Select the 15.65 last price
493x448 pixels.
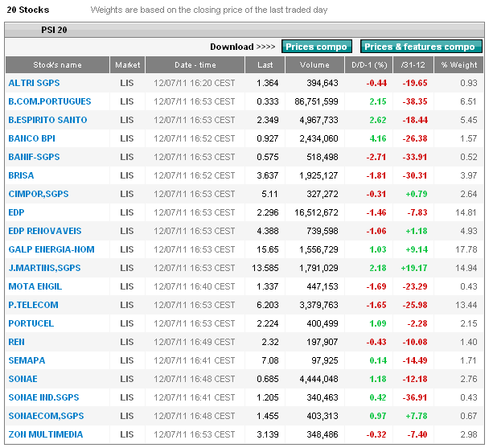[x=267, y=249]
